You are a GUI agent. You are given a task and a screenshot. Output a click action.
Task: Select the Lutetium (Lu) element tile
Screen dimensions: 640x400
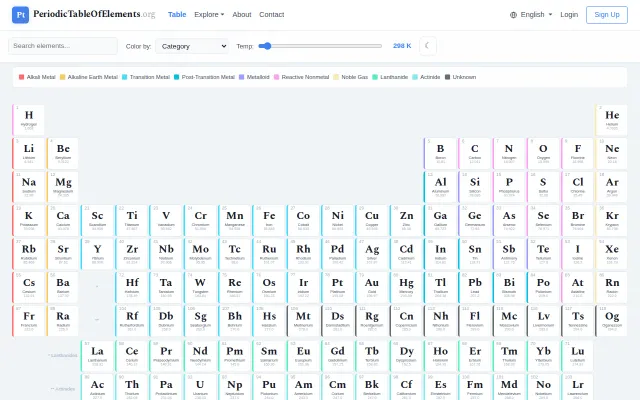tap(577, 356)
